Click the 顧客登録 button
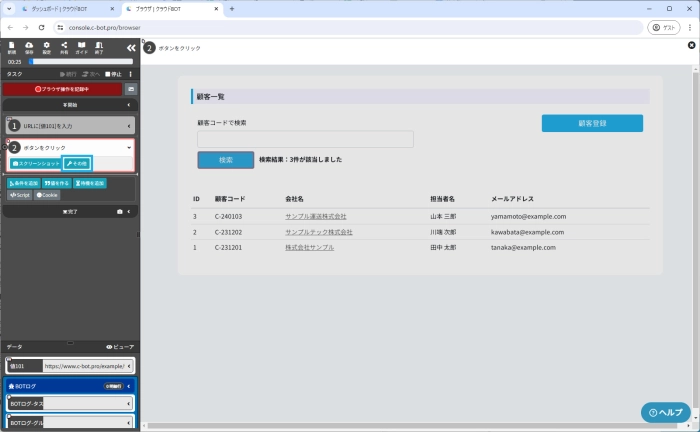The width and height of the screenshot is (700, 432). (592, 124)
